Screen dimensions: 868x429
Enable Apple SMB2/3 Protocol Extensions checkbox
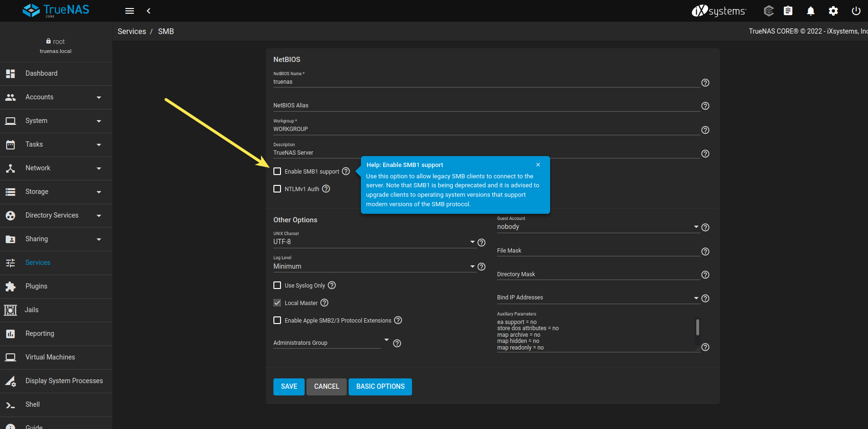pos(277,320)
